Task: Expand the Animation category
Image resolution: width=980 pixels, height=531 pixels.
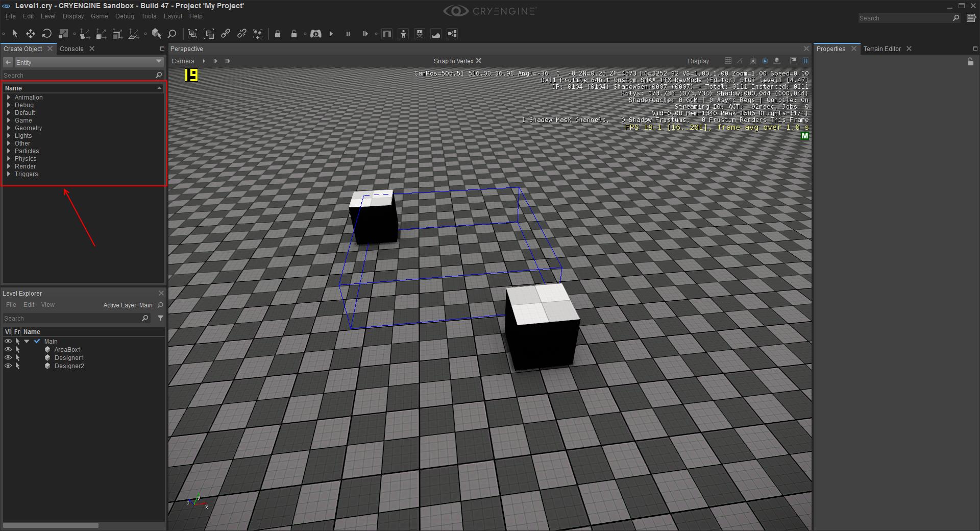Action: pyautogui.click(x=9, y=97)
